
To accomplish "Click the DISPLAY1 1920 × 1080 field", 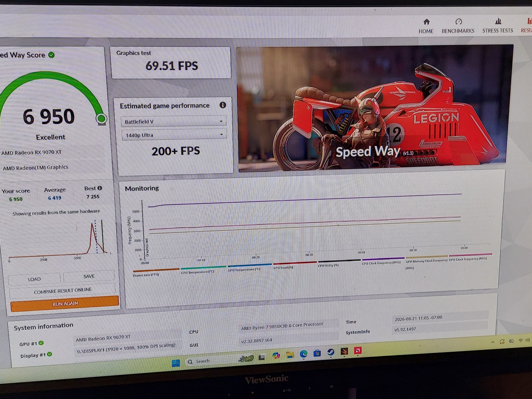I will (x=127, y=348).
